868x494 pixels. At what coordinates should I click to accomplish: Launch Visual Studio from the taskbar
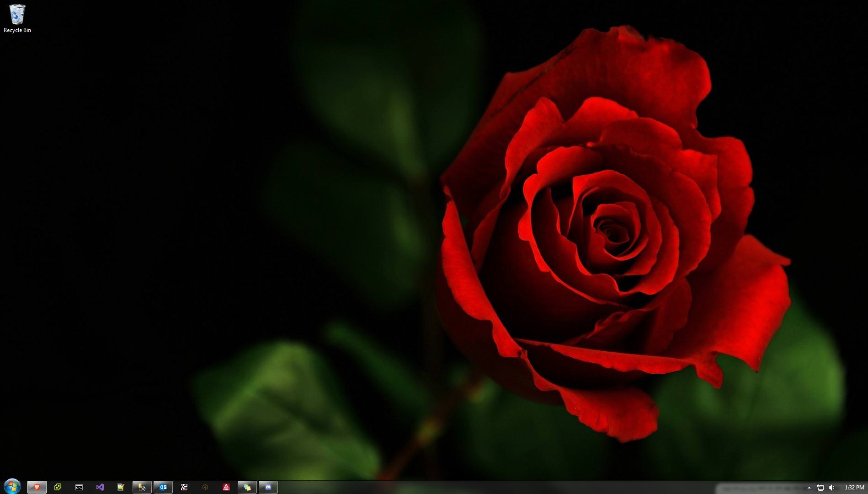[x=100, y=487]
